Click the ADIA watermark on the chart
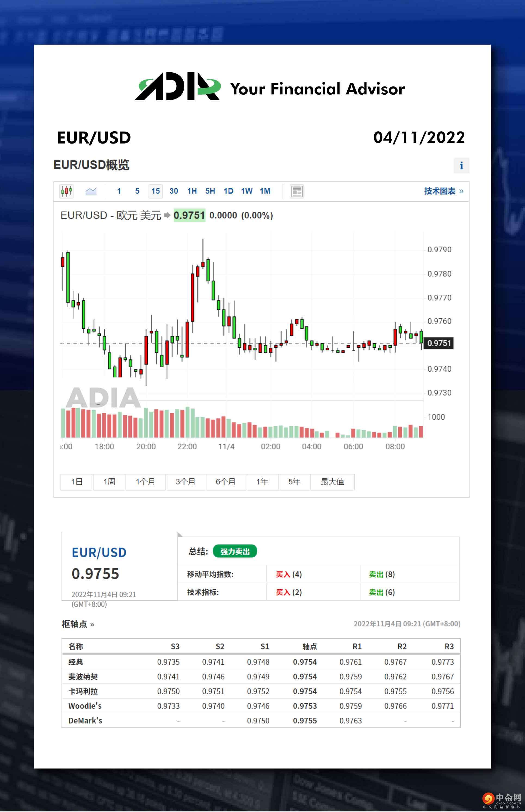Screen dimensions: 525x812 (x=103, y=397)
